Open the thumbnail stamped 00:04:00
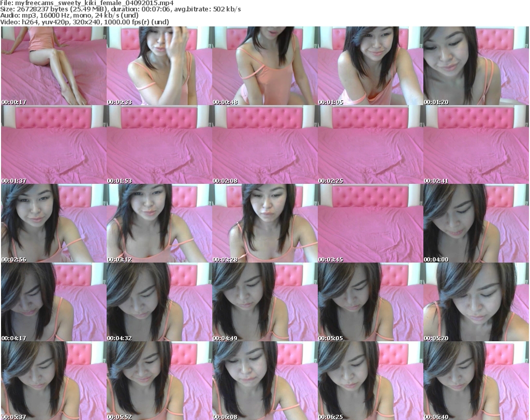 click(x=476, y=224)
